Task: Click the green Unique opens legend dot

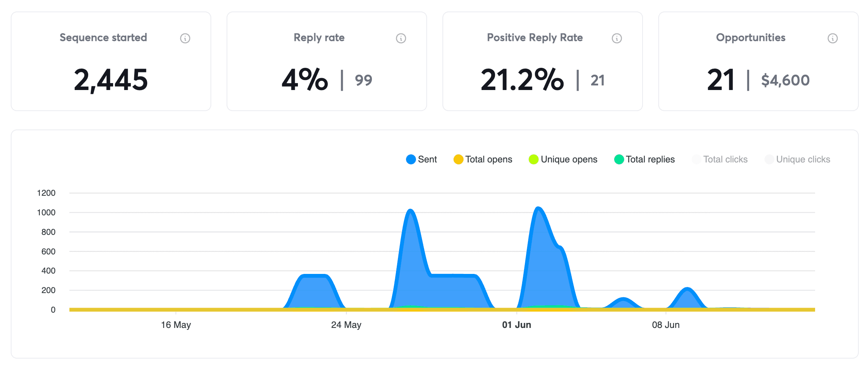Action: pos(534,159)
